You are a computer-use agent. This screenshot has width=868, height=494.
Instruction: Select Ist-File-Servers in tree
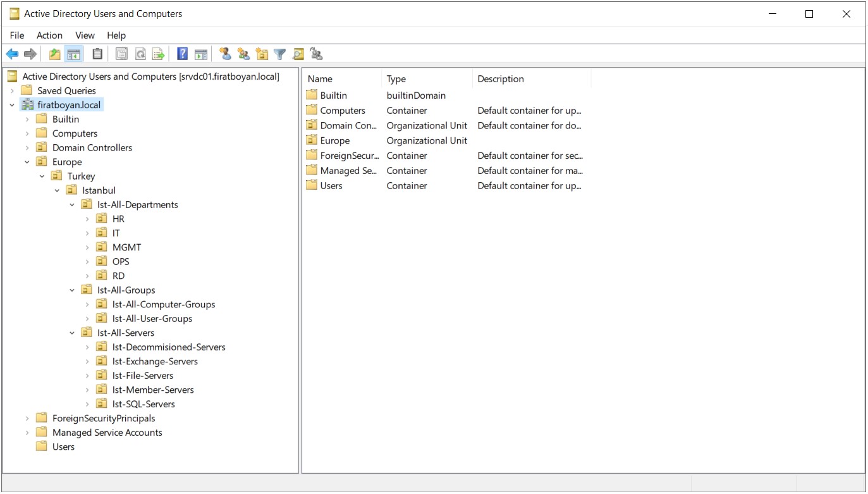[143, 376]
